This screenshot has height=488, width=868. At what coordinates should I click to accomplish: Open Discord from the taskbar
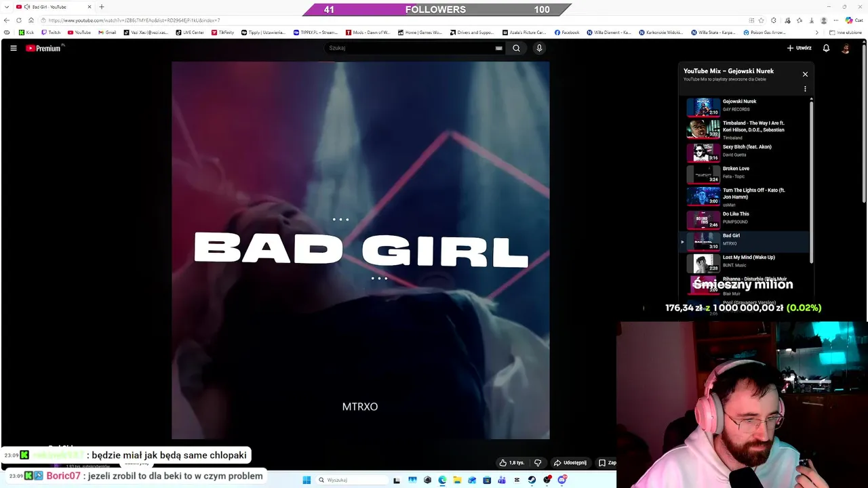click(561, 480)
